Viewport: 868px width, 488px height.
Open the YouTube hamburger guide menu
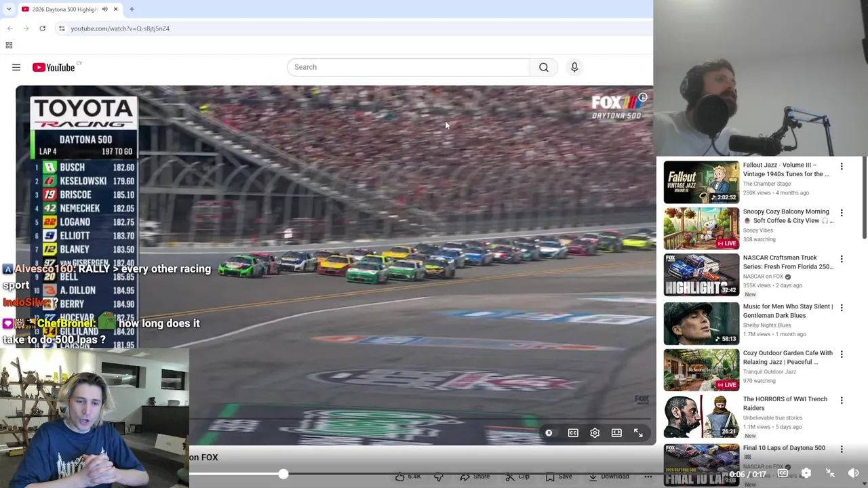(x=16, y=67)
